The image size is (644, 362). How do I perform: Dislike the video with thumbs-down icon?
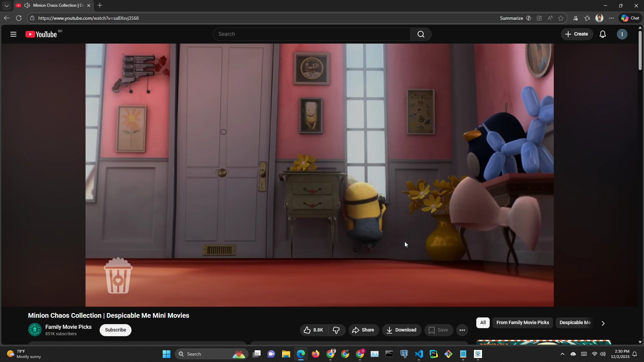click(336, 330)
